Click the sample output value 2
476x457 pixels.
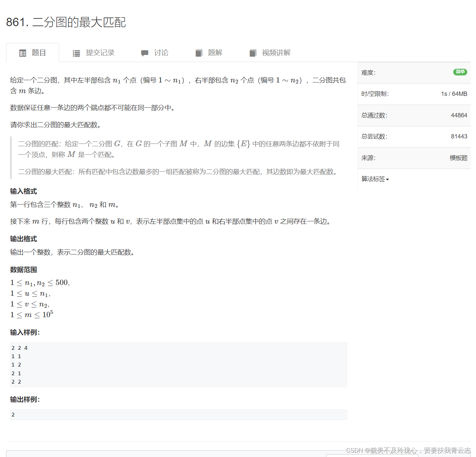[13, 415]
